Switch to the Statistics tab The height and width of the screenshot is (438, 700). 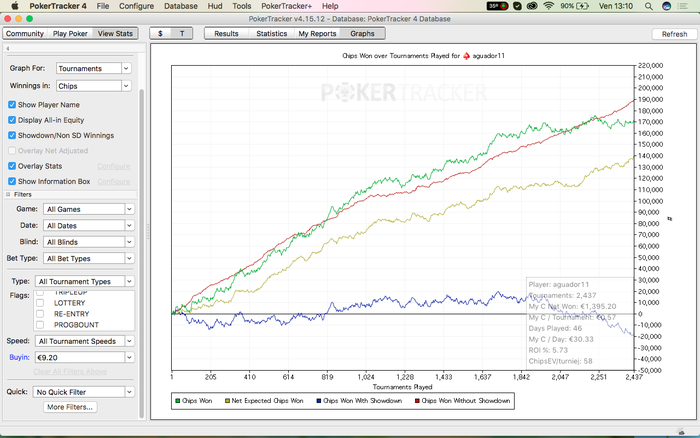[x=271, y=33]
